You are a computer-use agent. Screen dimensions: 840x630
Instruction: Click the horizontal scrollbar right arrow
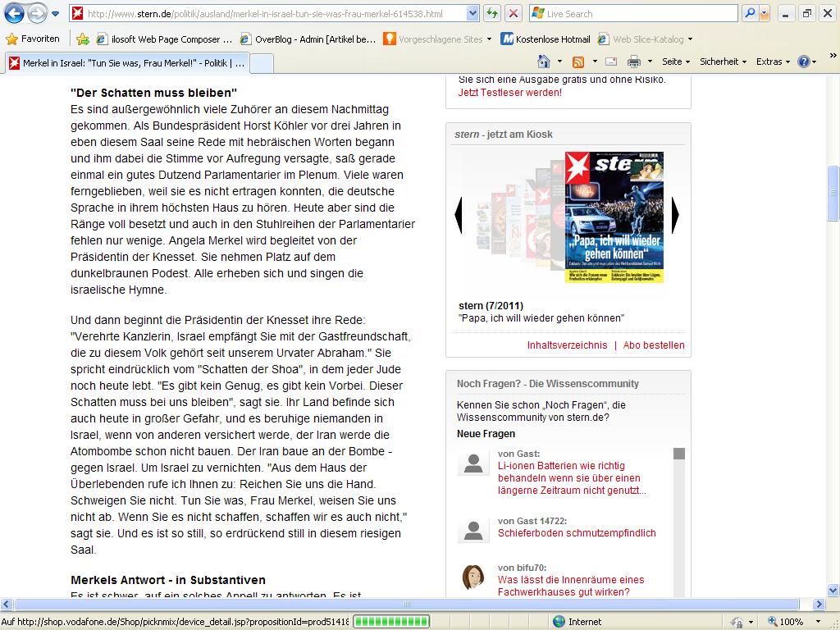[819, 605]
